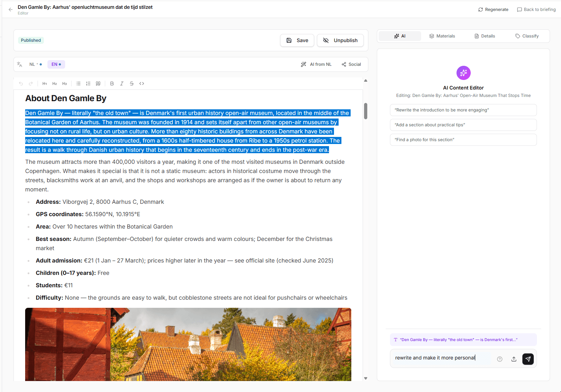
Task: Apply Heading 1 format
Action: click(45, 83)
